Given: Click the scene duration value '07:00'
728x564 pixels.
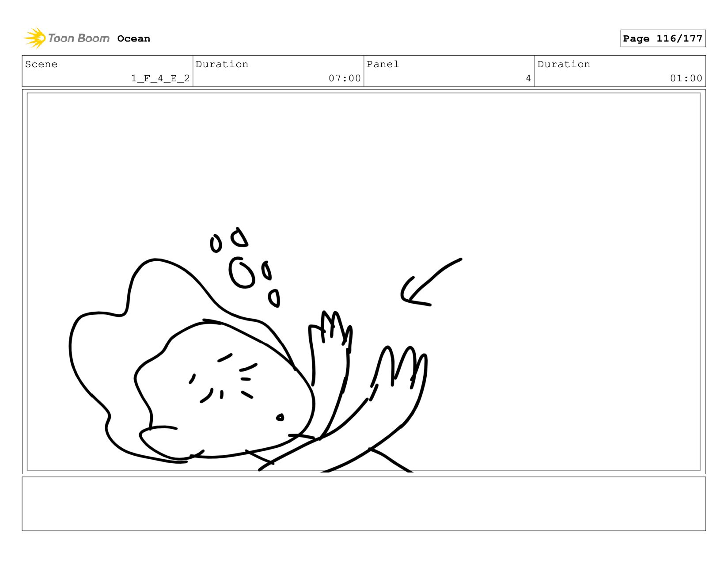Looking at the screenshot, I should 345,79.
